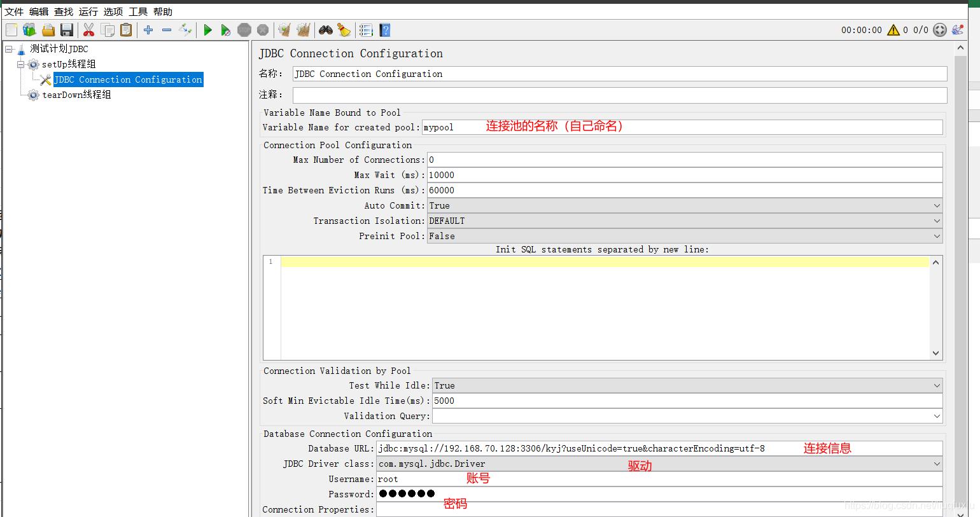This screenshot has width=980, height=517.
Task: Click the Max Wait (ms) field
Action: point(685,175)
